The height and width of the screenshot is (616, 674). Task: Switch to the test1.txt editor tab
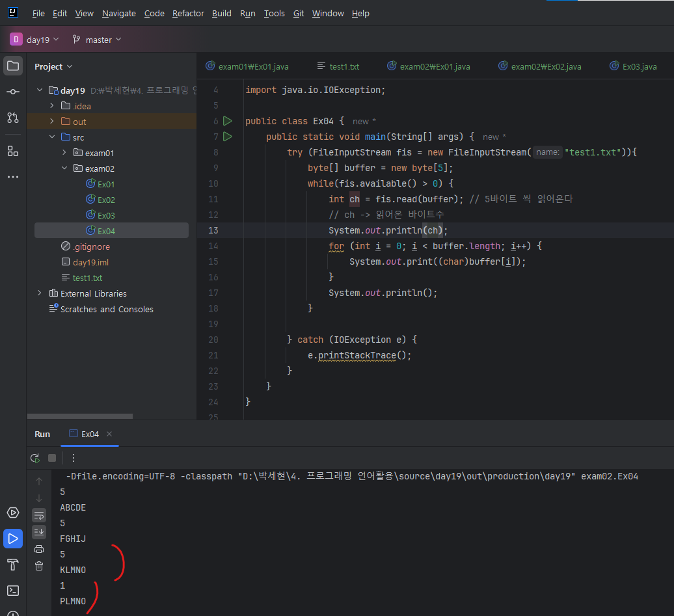(x=344, y=66)
